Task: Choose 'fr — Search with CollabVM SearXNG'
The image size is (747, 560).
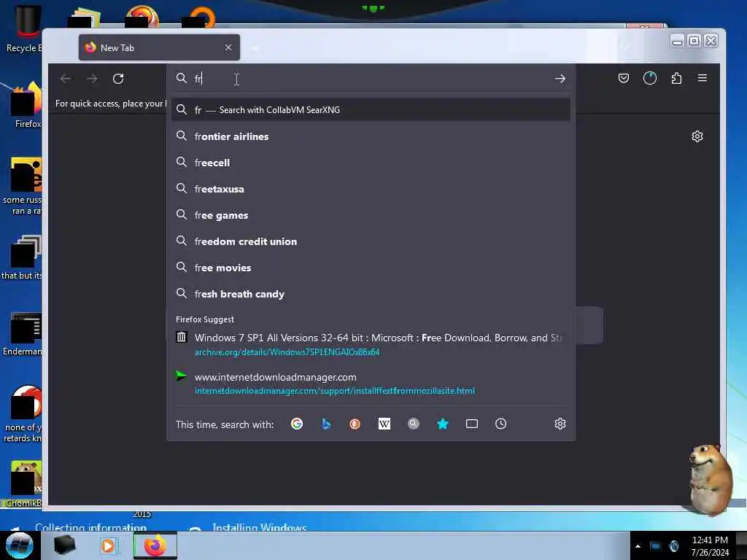Action: click(x=371, y=110)
